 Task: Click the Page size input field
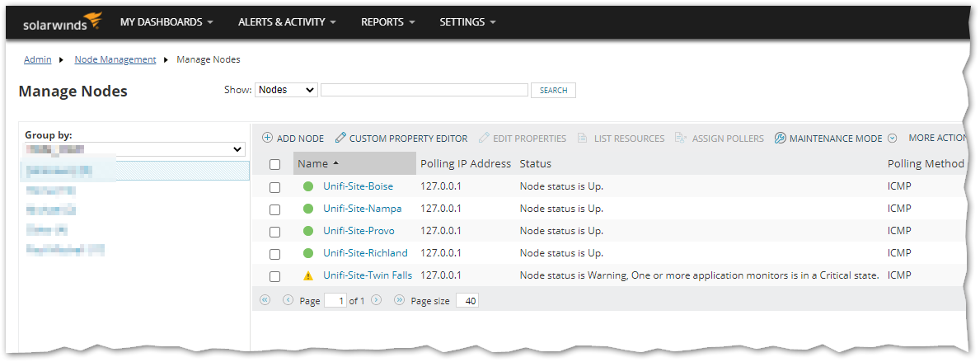point(467,301)
